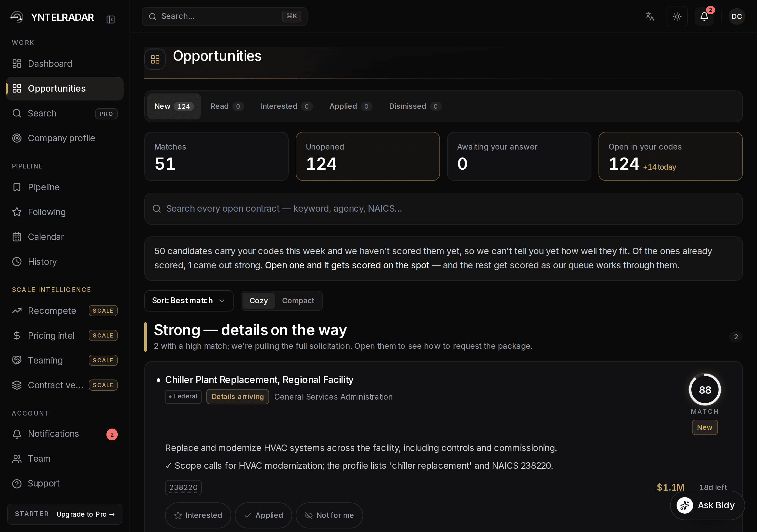Click the Team people icon
The height and width of the screenshot is (532, 757).
coord(17,458)
